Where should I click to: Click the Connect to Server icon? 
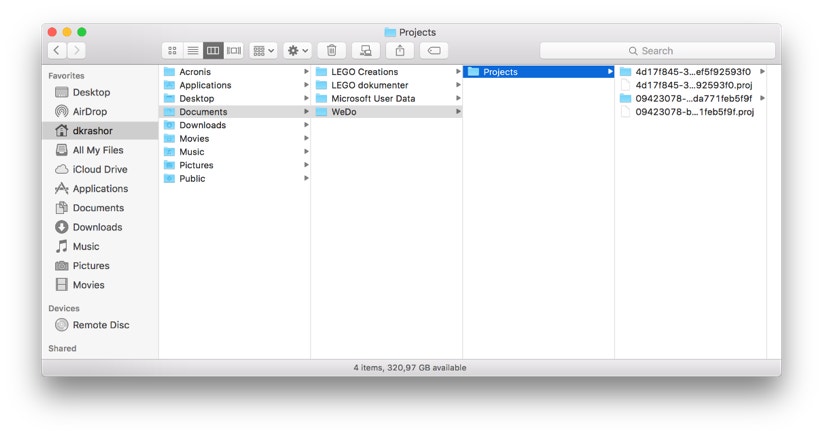coord(366,50)
